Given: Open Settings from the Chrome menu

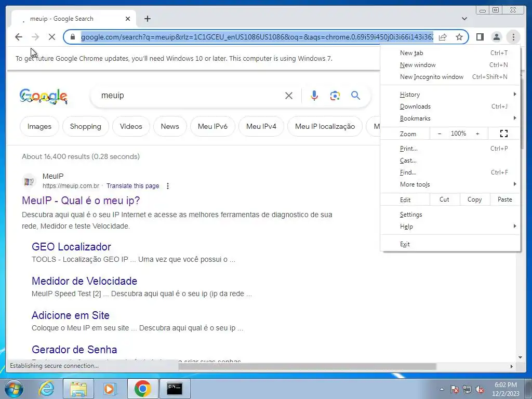Looking at the screenshot, I should coord(450,215).
